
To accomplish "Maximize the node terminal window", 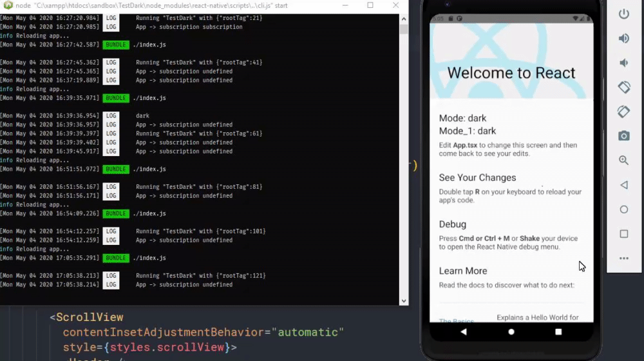I will pos(370,5).
